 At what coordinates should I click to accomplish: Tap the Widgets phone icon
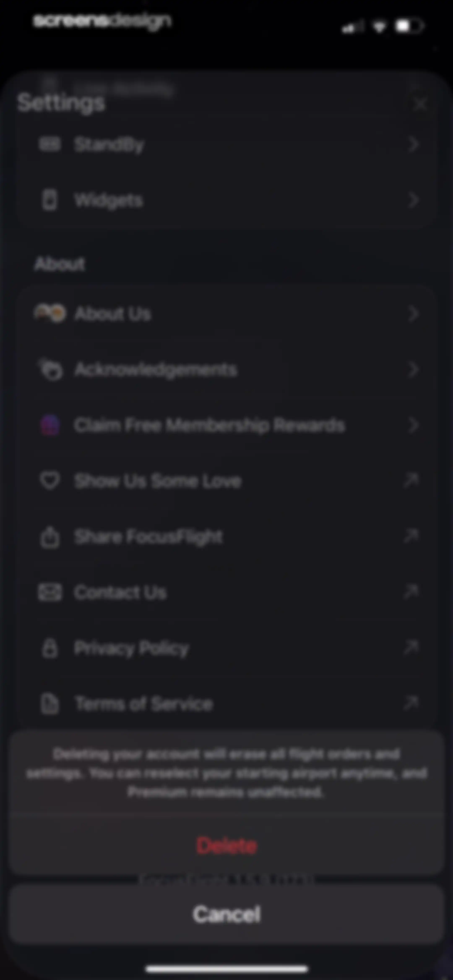50,200
